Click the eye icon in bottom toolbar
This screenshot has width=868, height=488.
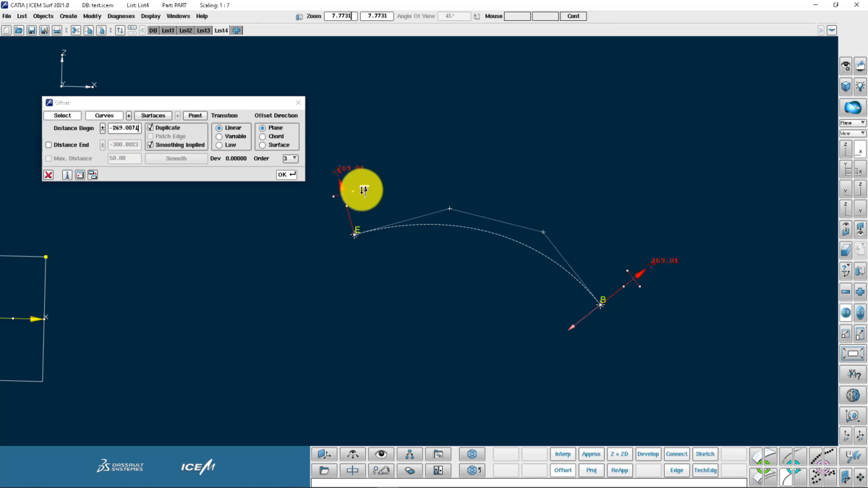[x=381, y=454]
